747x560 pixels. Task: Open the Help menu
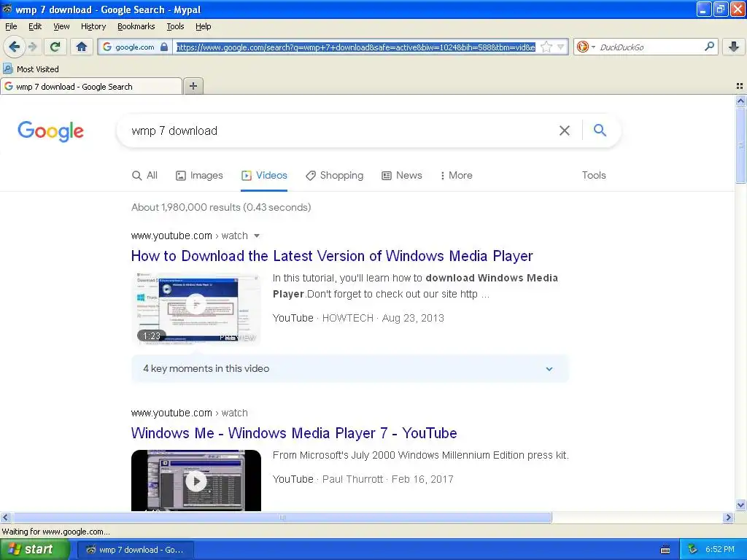click(204, 26)
